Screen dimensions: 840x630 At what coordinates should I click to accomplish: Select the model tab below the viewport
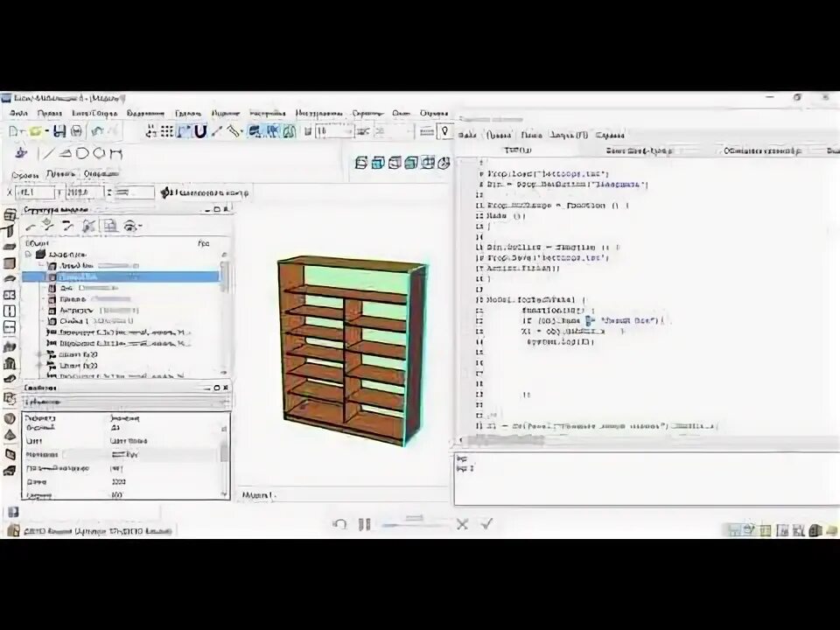pyautogui.click(x=257, y=495)
